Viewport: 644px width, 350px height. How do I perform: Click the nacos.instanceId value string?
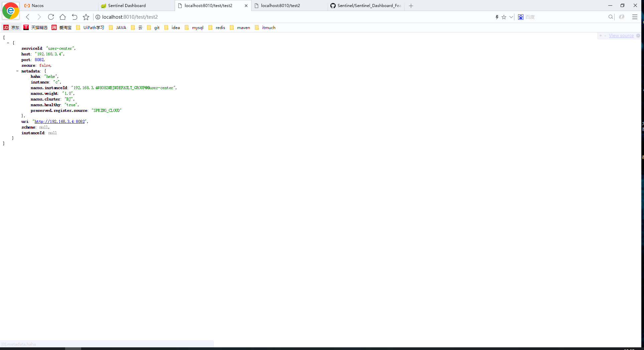tap(123, 88)
